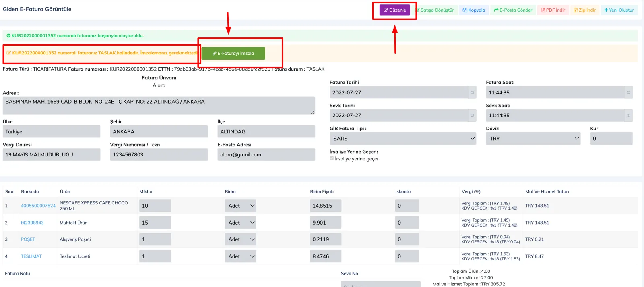Open Birim dropdown for Alışveriş Poşeti row
Screen dimensions: 644x287
click(x=240, y=239)
